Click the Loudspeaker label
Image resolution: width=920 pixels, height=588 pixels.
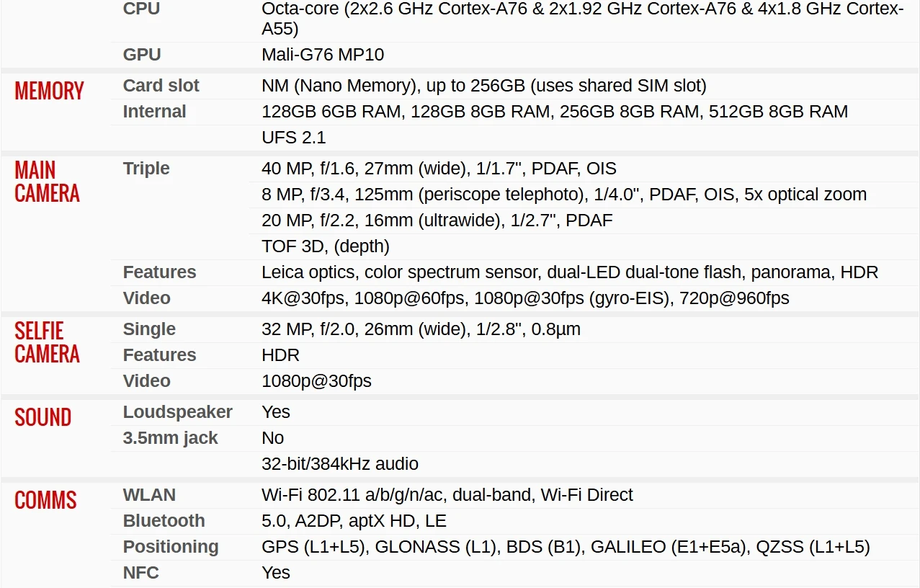[x=177, y=412]
